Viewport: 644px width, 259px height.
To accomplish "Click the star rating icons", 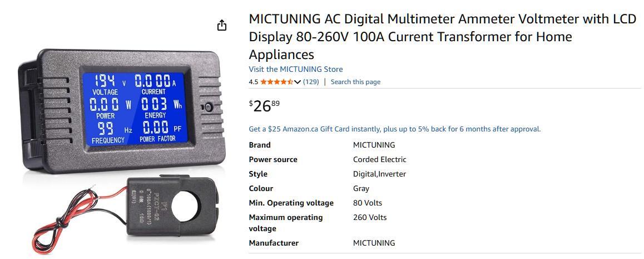I will [x=276, y=82].
